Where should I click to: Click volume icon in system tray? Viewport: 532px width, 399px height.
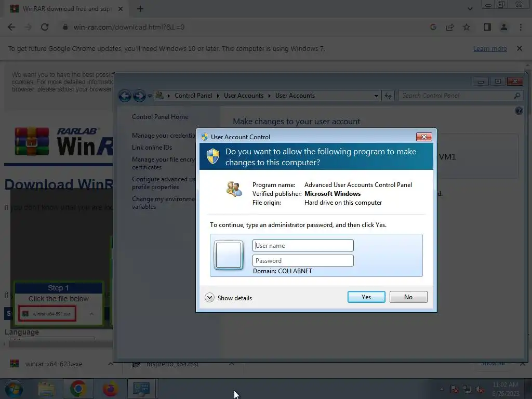coord(480,389)
